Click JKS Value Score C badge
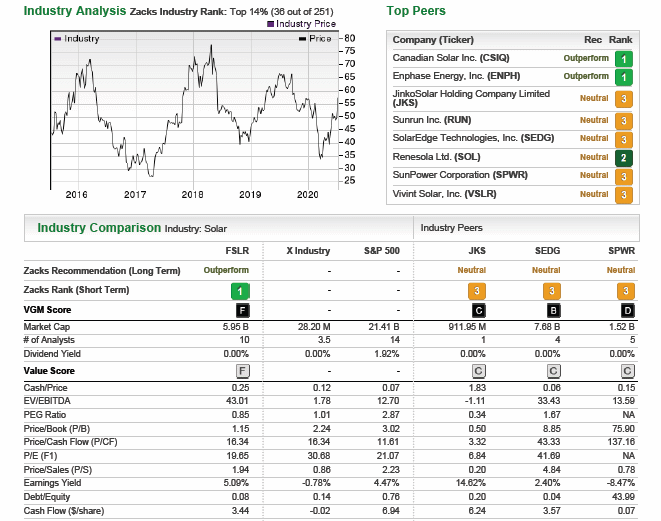Viewport: 661px width, 521px height. [479, 371]
